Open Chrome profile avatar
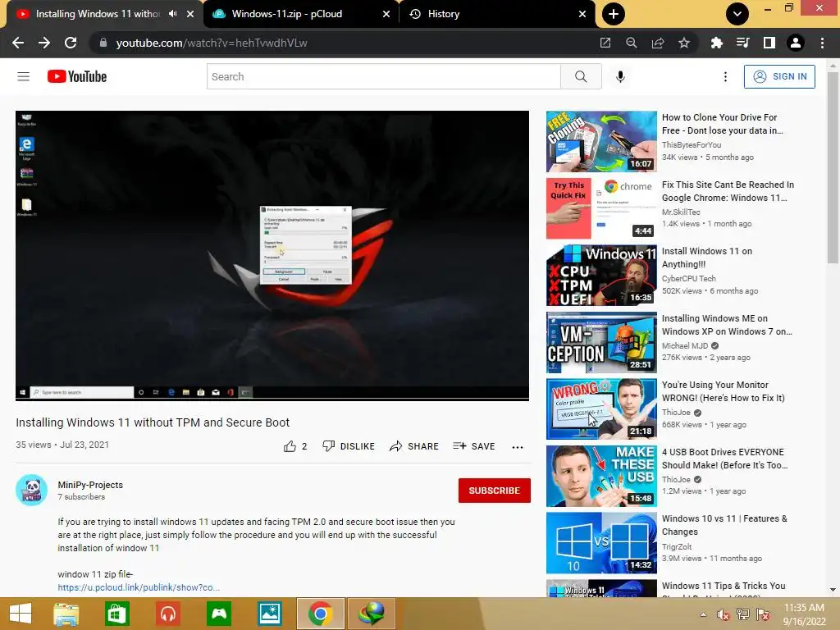 click(796, 43)
